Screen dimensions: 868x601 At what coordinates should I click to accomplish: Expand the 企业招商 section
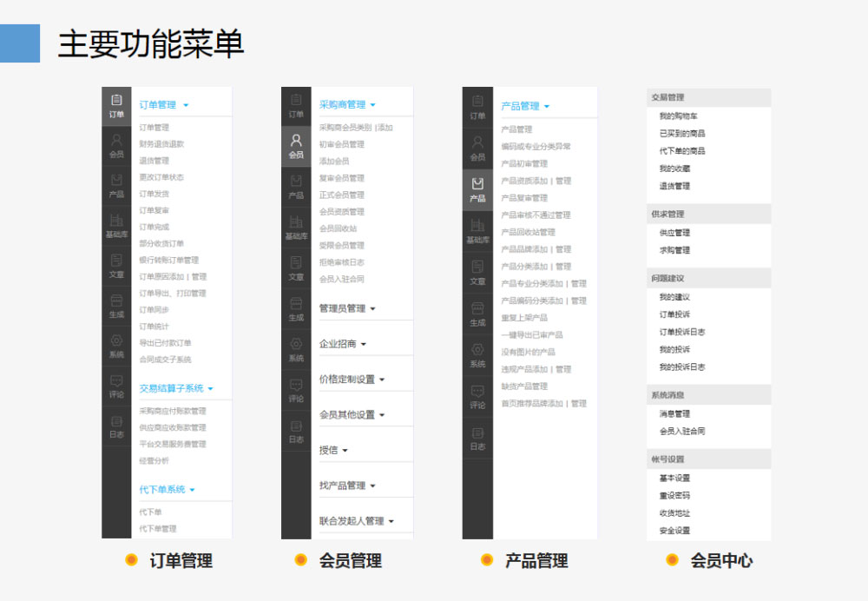(343, 344)
